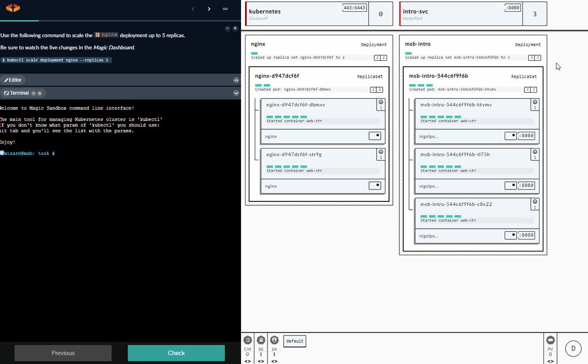Click status icon of pod msb-intro-544c6f9f6b-c8x22
588x364 pixels.
(x=535, y=201)
